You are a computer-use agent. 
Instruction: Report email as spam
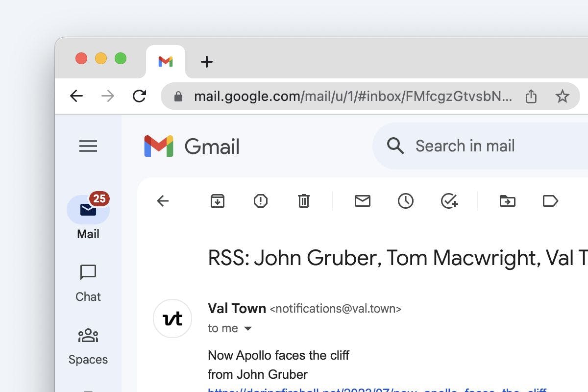point(261,201)
